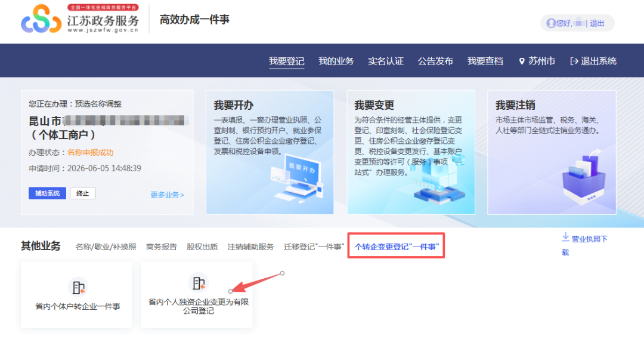Open the 我要变更 card
Viewport: 644px width, 345px height.
[x=411, y=152]
